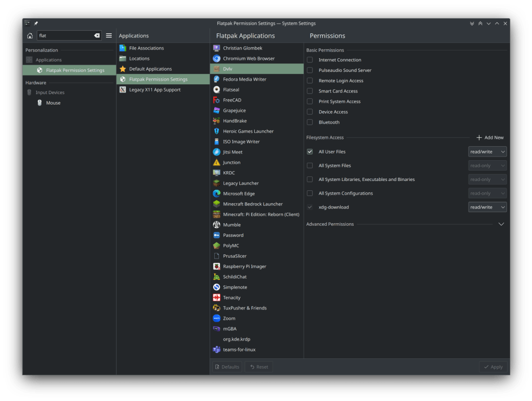
Task: Select Default Applications in the Applications list
Action: 151,68
